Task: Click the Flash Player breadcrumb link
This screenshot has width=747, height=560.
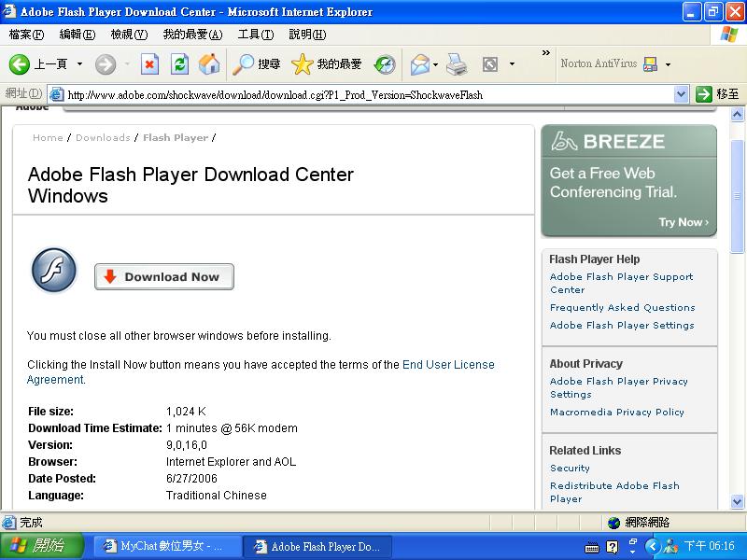Action: (176, 137)
